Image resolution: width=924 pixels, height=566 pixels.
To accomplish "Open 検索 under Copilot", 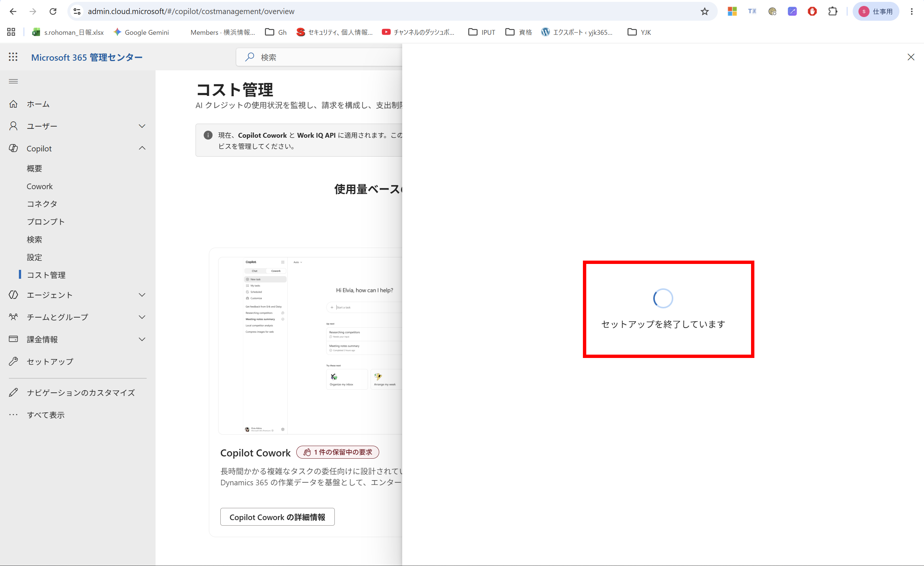I will [34, 239].
